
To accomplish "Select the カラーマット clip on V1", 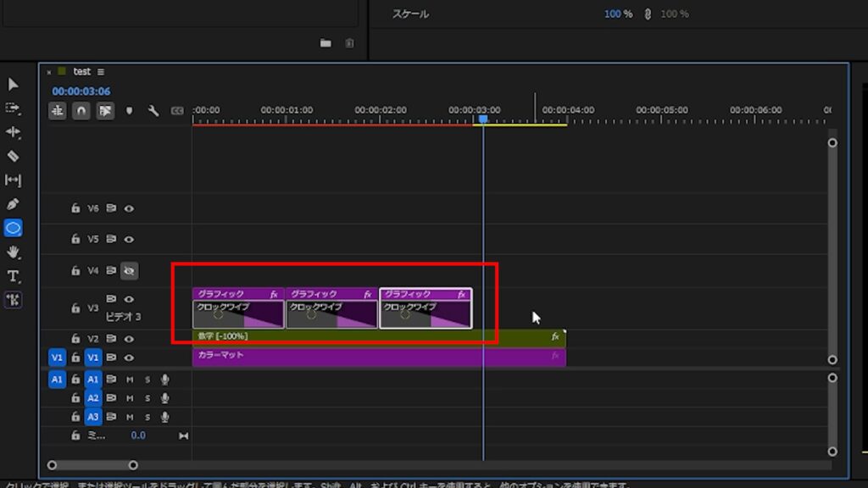I will 379,357.
